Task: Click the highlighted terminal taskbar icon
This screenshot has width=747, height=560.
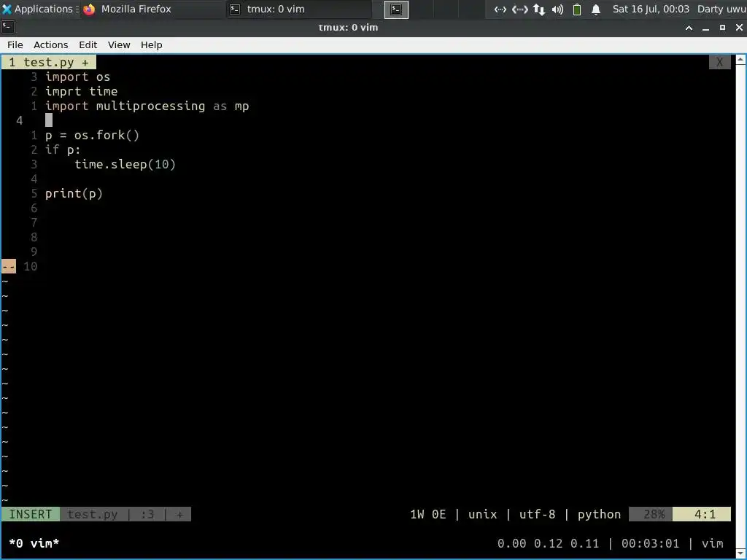Action: 396,9
